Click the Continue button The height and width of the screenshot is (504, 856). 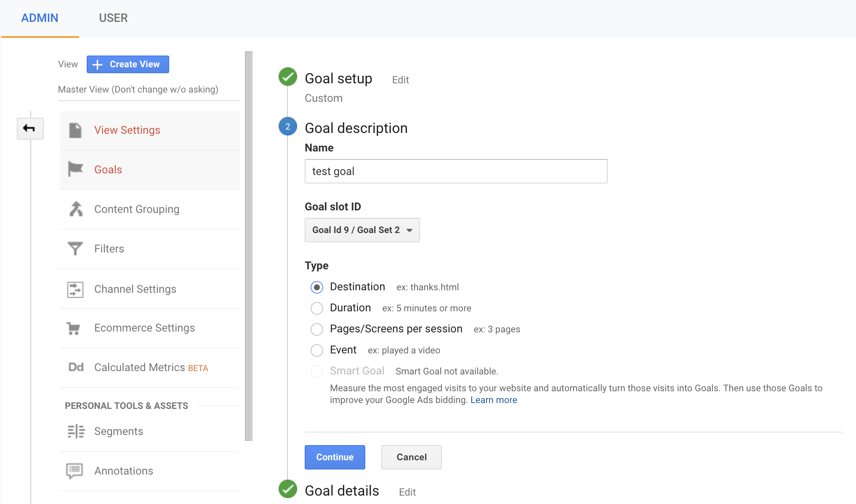tap(335, 457)
